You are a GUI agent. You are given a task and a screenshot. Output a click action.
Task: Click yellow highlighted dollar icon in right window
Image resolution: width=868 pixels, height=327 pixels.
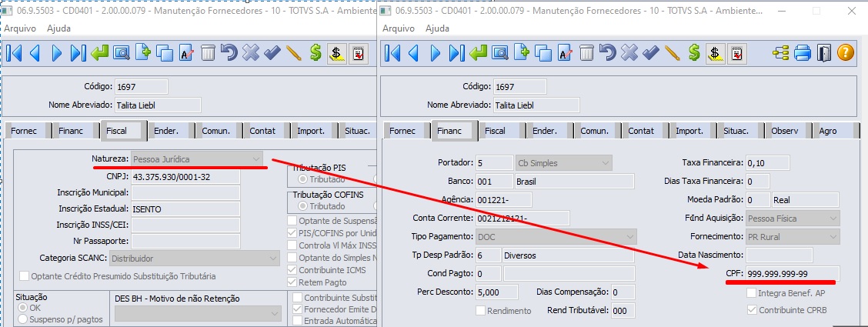click(x=715, y=53)
